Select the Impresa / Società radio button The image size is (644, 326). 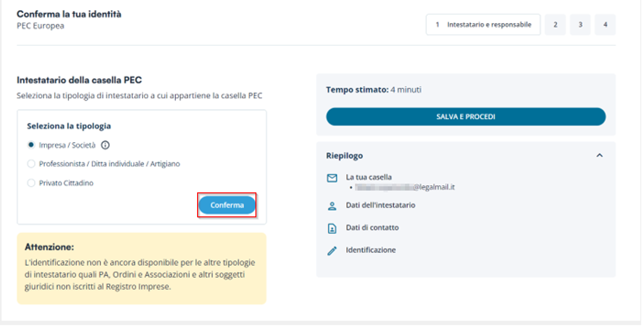tap(31, 145)
